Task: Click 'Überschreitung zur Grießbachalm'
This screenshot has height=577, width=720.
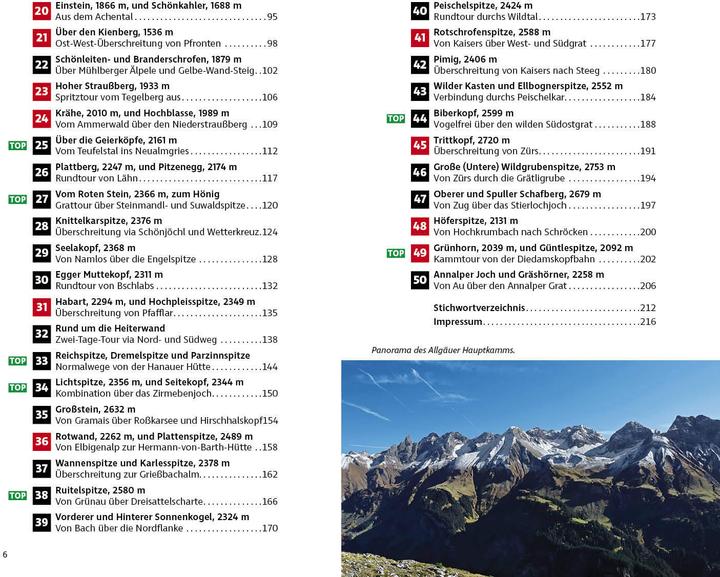Action: coord(128,474)
